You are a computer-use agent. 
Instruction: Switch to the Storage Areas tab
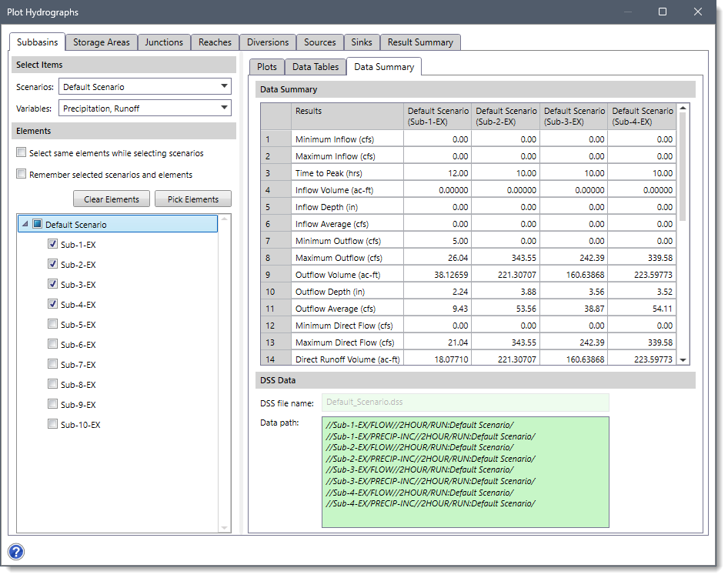[102, 42]
